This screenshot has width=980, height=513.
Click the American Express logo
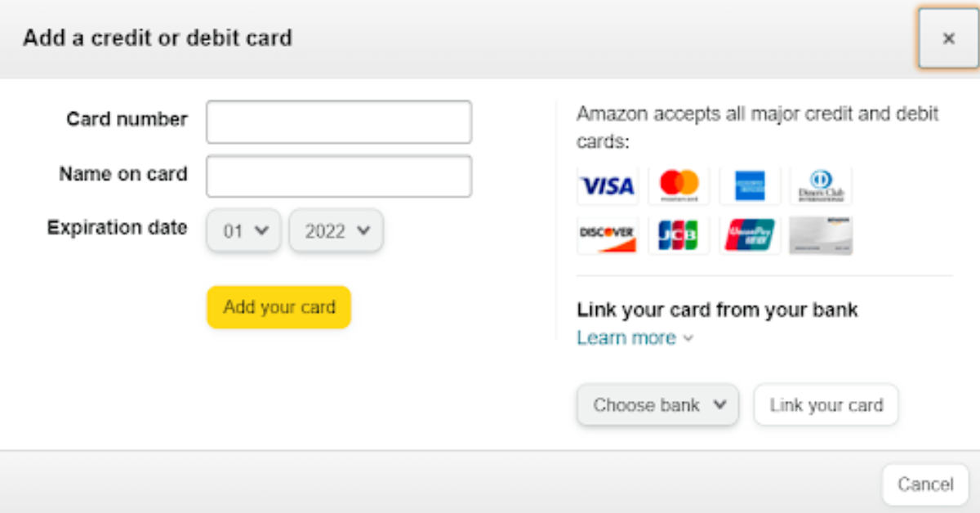tap(750, 186)
